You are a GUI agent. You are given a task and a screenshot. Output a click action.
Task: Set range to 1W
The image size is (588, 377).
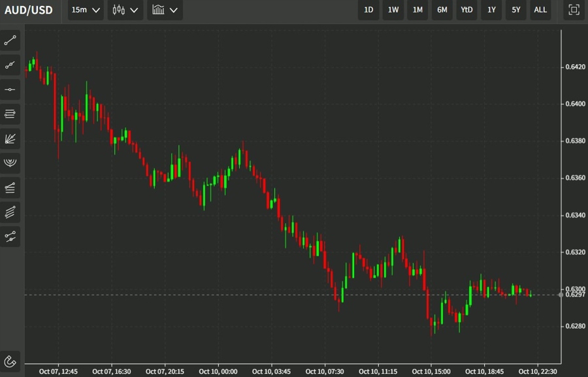point(393,10)
